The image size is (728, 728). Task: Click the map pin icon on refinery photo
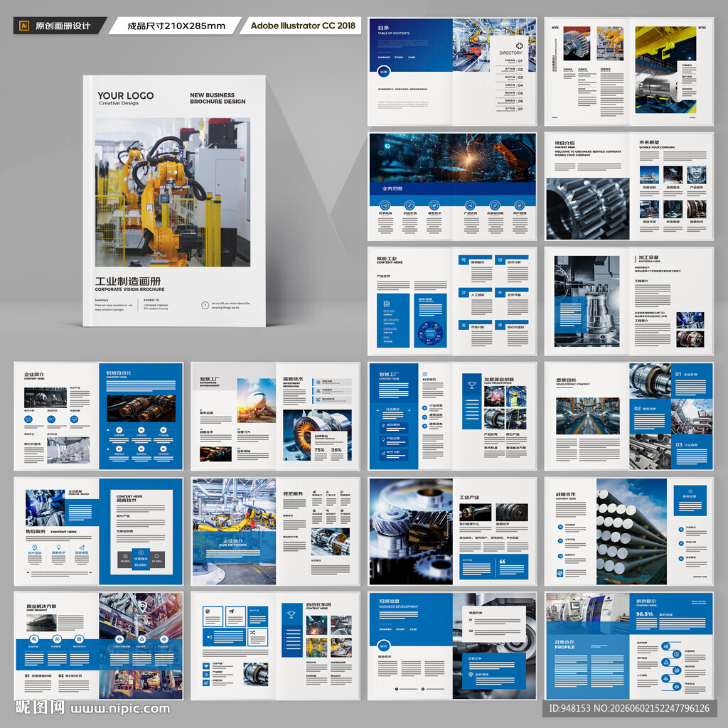(143, 606)
